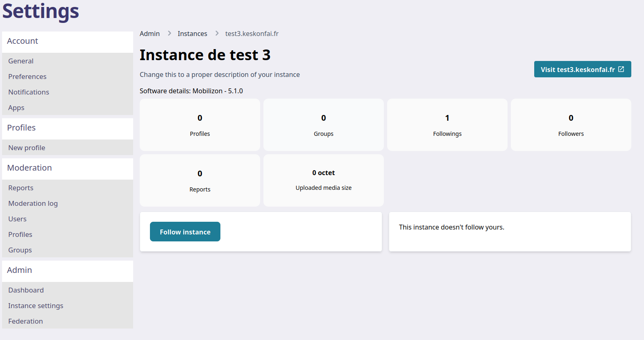
Task: Click the Admin breadcrumb link
Action: point(150,34)
